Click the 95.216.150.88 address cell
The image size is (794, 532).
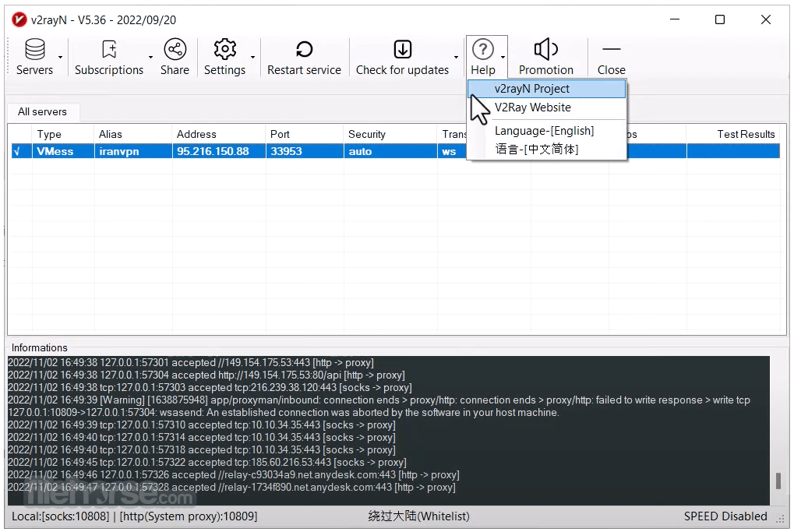219,151
